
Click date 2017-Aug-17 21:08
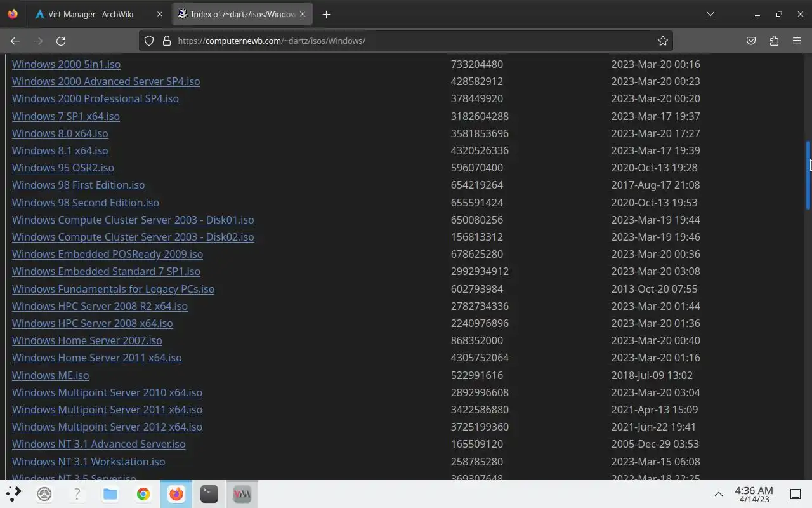(655, 185)
